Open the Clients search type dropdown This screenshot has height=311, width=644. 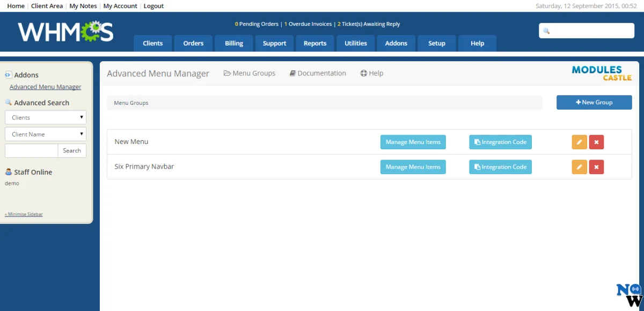46,117
